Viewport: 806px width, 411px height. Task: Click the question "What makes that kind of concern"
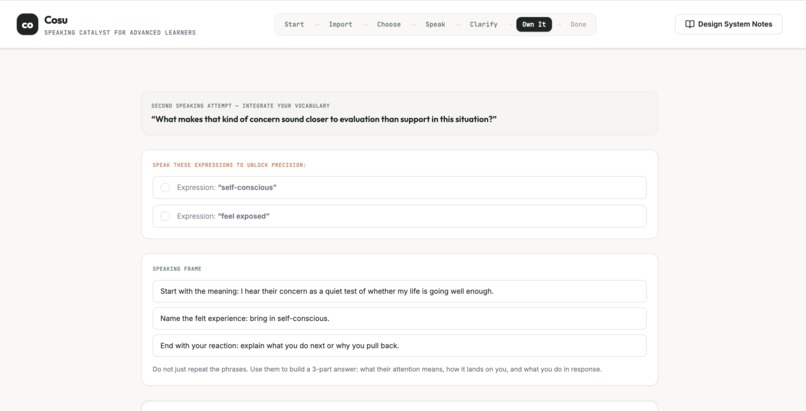coord(324,119)
